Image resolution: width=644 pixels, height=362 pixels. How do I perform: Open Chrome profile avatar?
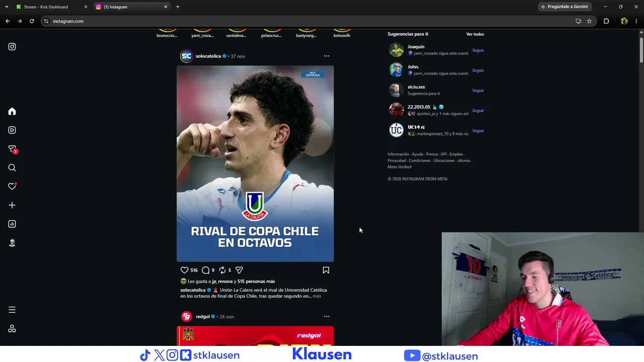click(x=624, y=21)
